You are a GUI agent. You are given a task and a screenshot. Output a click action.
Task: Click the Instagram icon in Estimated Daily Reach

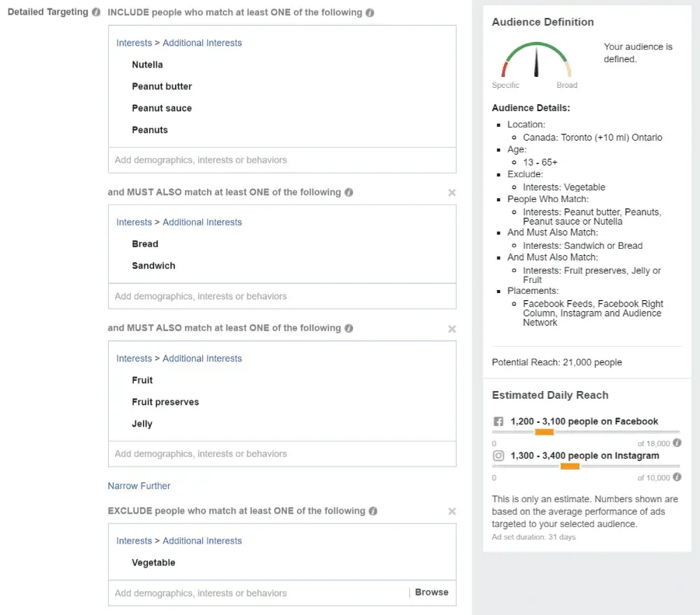[498, 456]
